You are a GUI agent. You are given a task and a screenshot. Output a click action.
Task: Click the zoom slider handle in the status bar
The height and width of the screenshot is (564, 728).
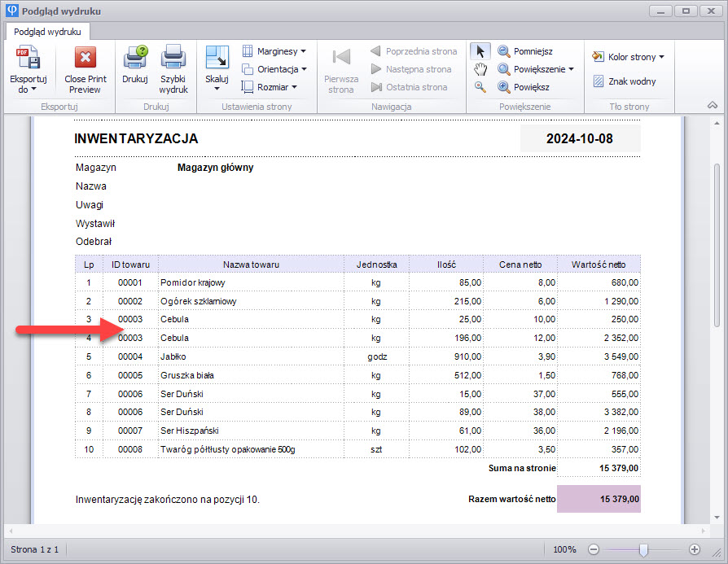tap(643, 550)
